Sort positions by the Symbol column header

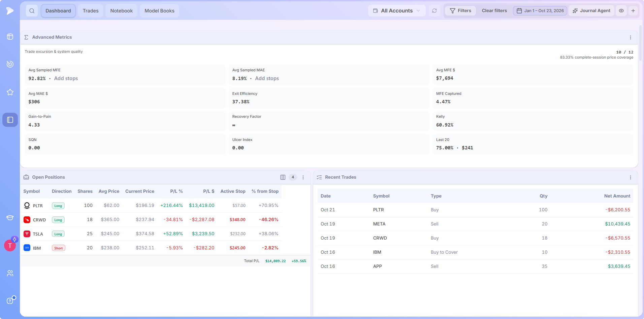pyautogui.click(x=32, y=191)
